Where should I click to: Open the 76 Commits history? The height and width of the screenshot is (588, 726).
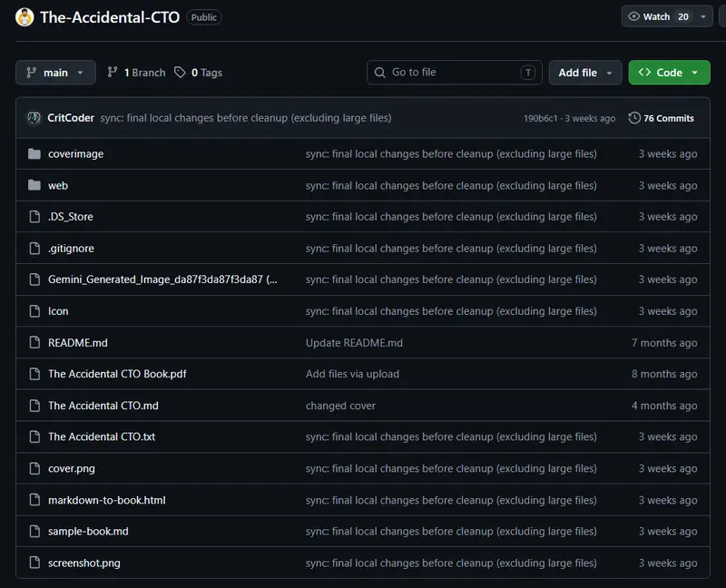[662, 118]
